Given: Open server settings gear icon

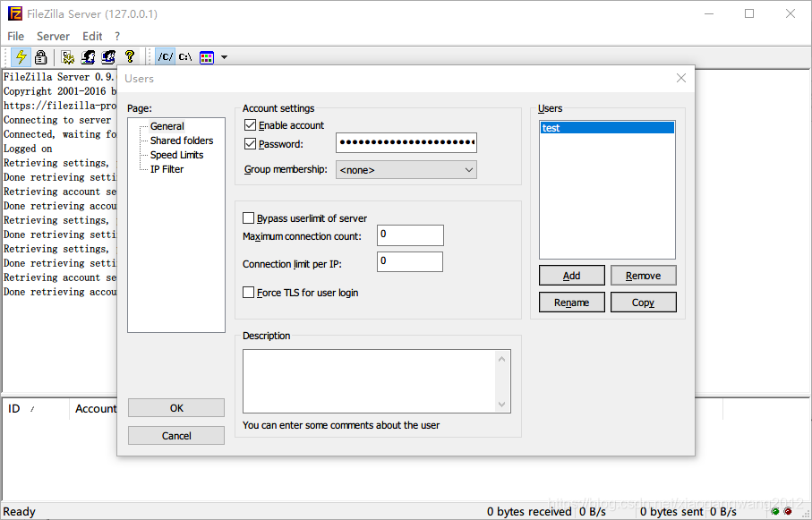Looking at the screenshot, I should pos(67,57).
